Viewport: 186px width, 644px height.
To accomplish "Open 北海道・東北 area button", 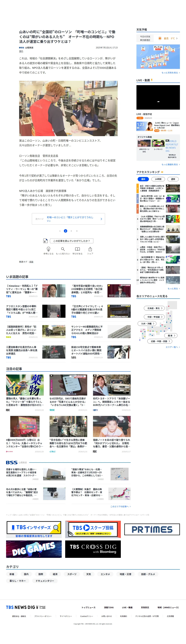I will [x=154, y=308].
